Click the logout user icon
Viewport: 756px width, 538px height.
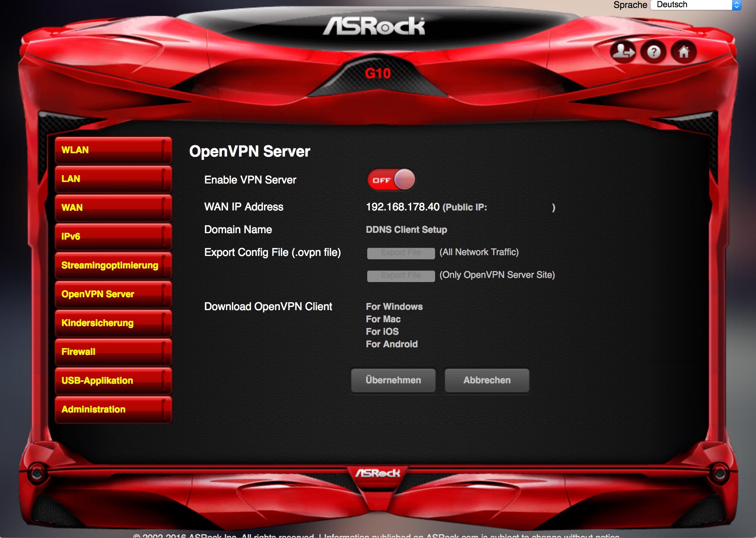point(622,52)
